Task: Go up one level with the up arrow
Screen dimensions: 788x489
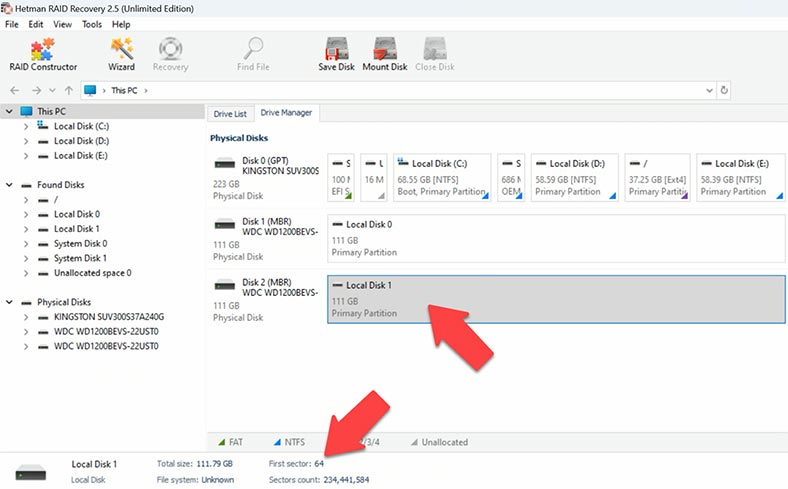Action: click(x=69, y=90)
